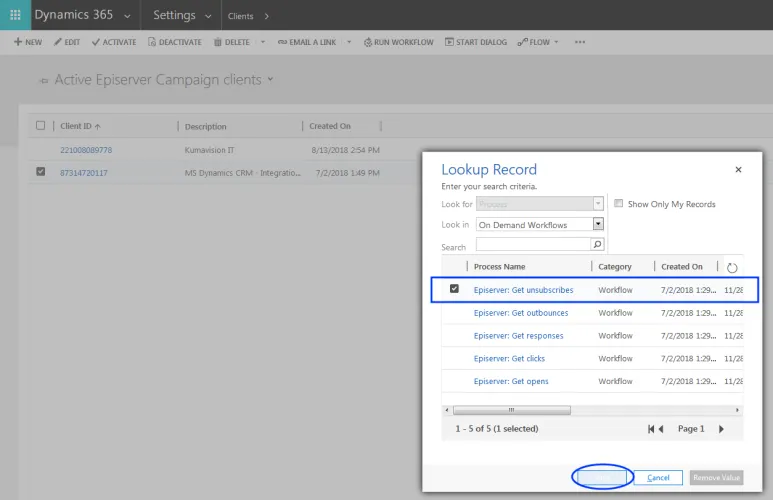This screenshot has width=773, height=500.
Task: Expand the Look in On Demand Workflows dropdown
Action: tap(598, 224)
